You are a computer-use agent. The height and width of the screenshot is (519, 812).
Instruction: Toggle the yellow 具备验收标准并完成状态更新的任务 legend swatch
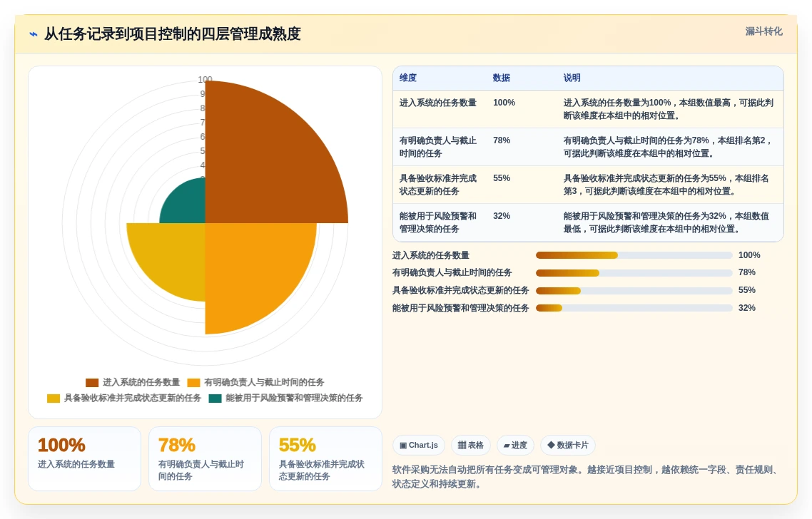click(x=54, y=399)
